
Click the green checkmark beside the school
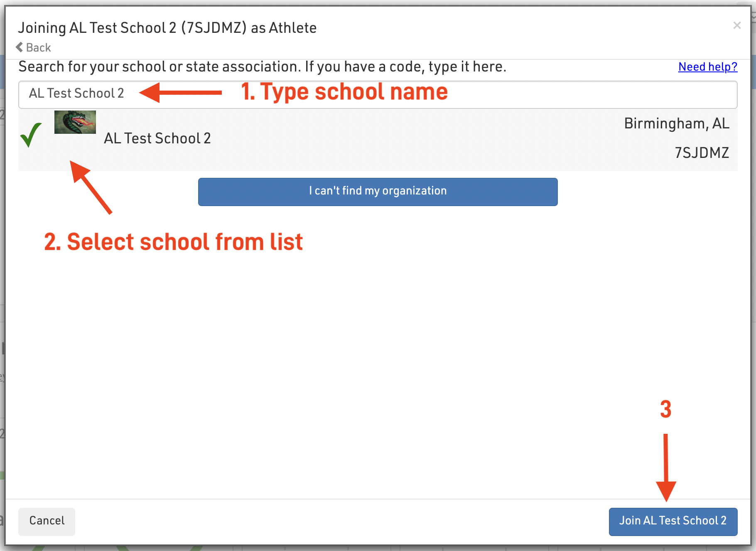[x=31, y=135]
